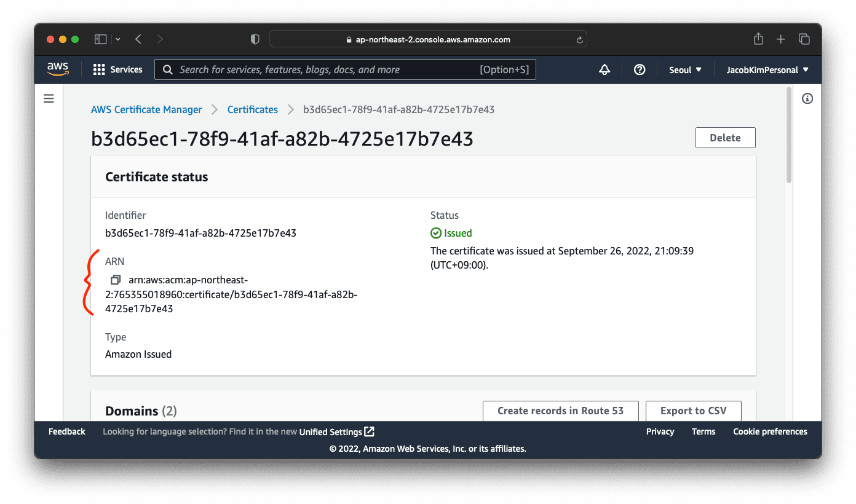Open the right-side Info panel
Image resolution: width=856 pixels, height=504 pixels.
tap(807, 98)
